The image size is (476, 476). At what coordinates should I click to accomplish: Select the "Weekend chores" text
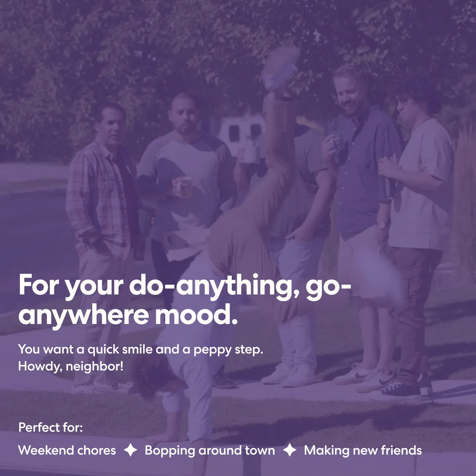coord(67,450)
